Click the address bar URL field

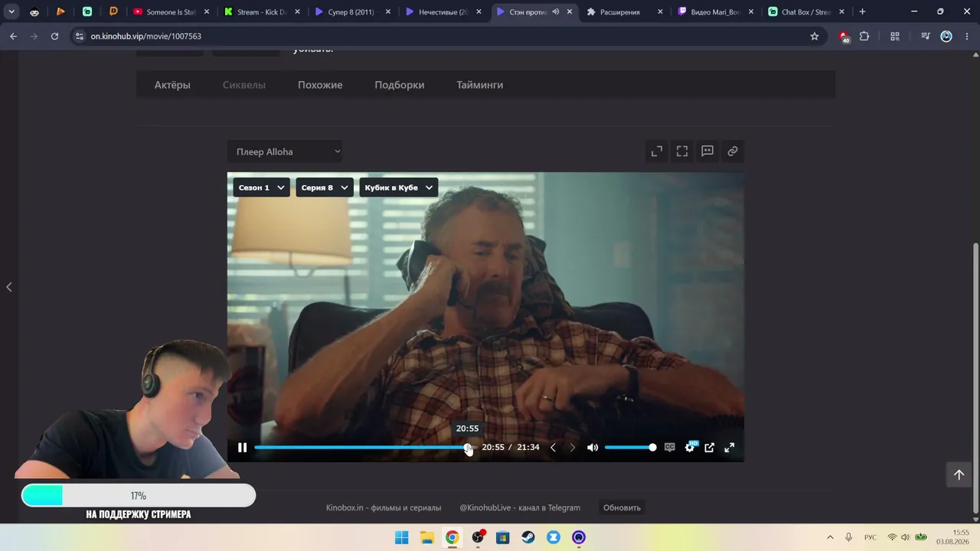point(448,36)
